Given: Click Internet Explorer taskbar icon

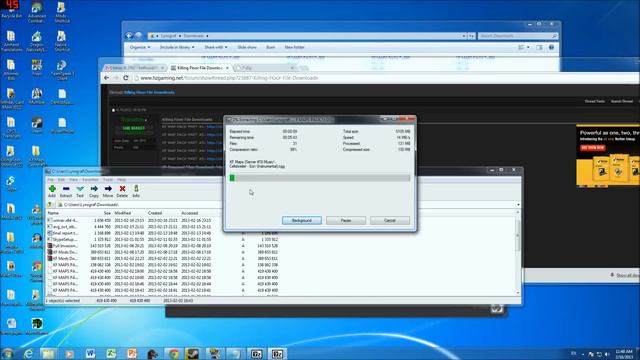Looking at the screenshot, I should [x=28, y=353].
